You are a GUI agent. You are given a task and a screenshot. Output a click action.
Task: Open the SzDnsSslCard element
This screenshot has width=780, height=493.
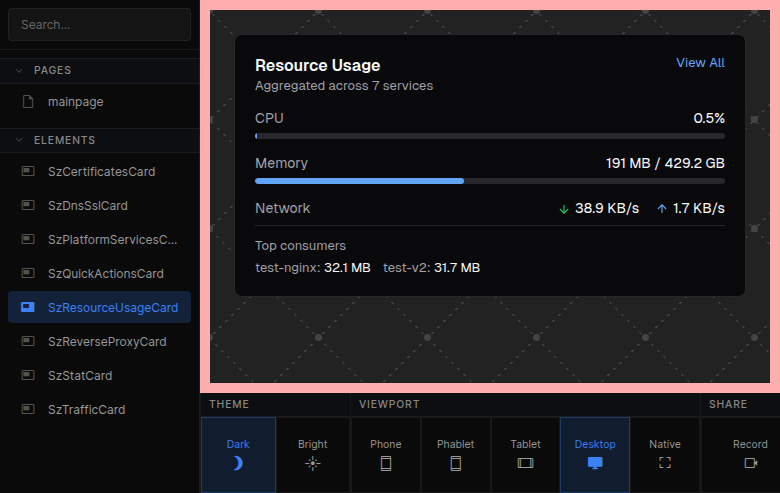pyautogui.click(x=88, y=205)
